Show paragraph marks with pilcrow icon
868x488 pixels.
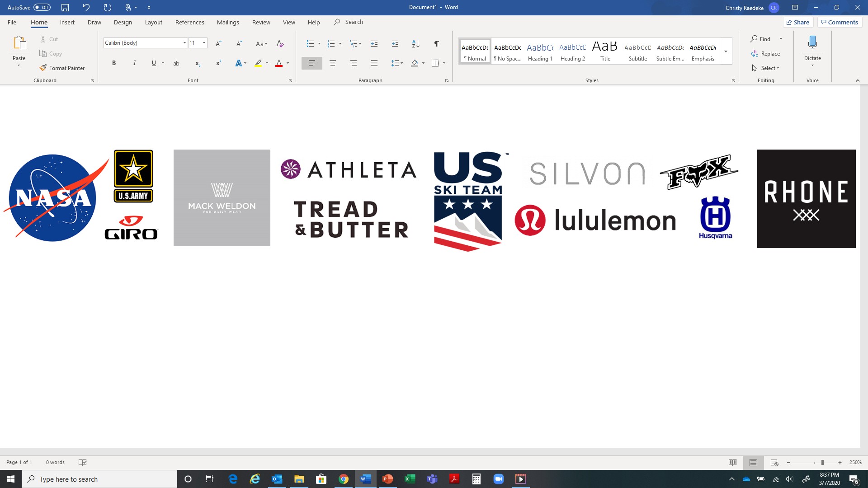tap(437, 43)
